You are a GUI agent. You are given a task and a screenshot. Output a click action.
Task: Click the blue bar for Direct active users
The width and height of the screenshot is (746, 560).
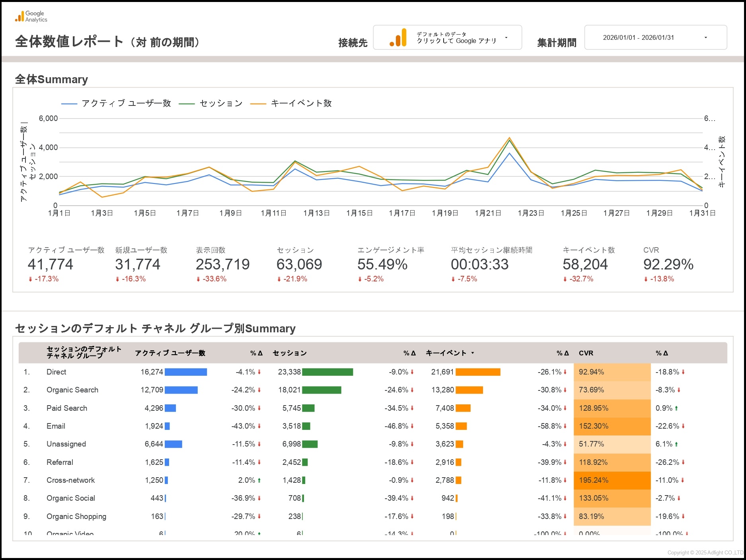click(185, 372)
